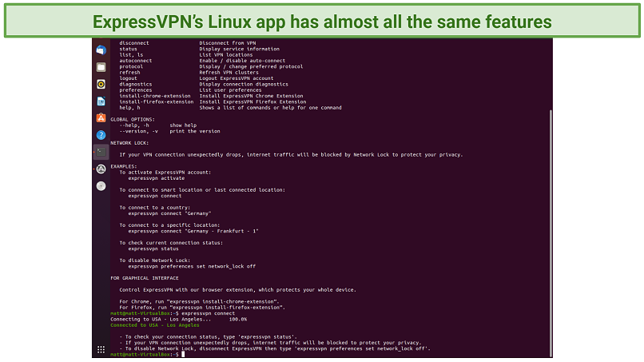Image resolution: width=644 pixels, height=362 pixels.
Task: Click the 'install-chrome-extension' command name
Action: [x=155, y=96]
